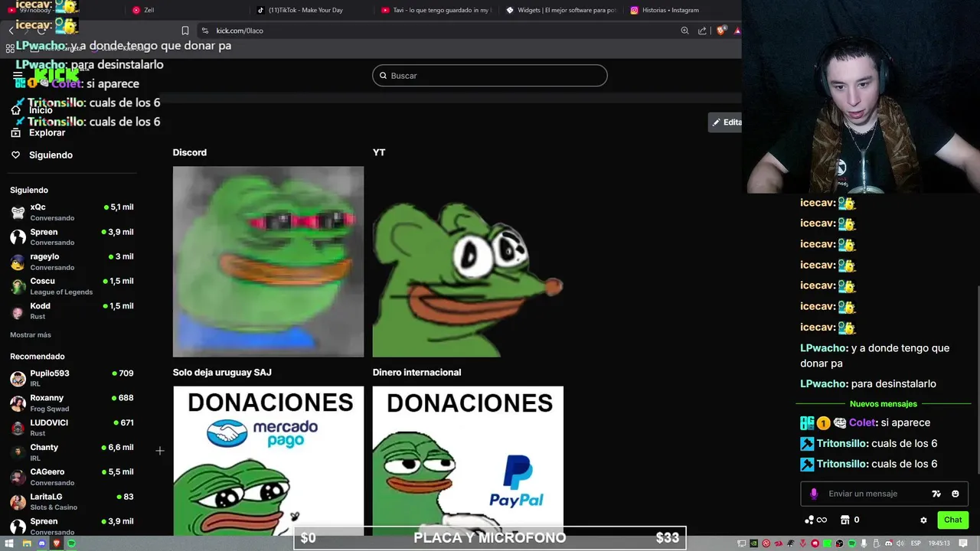Open the Windows notification center icon
This screenshot has width=980, height=551.
point(963,543)
